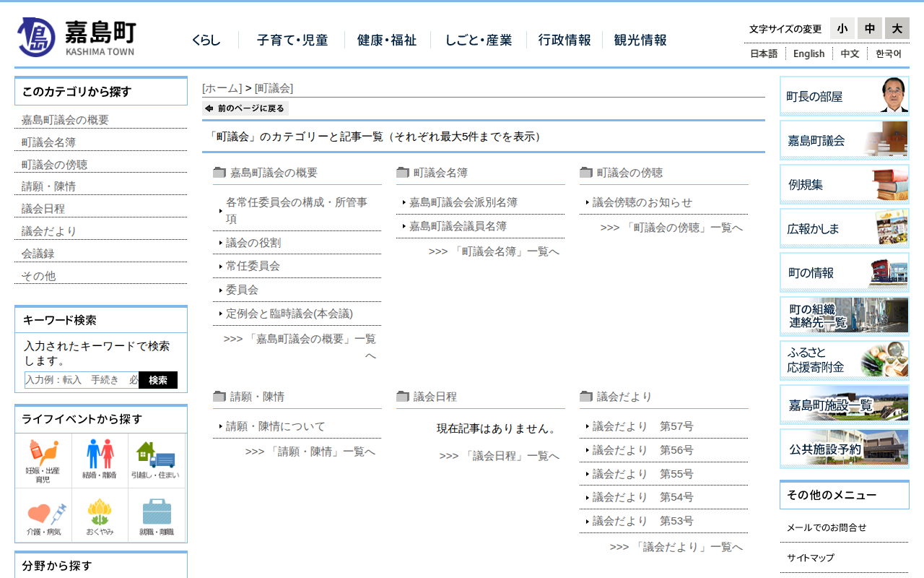Open the しごと・産業 navigation menu
The height and width of the screenshot is (578, 924).
pos(479,40)
